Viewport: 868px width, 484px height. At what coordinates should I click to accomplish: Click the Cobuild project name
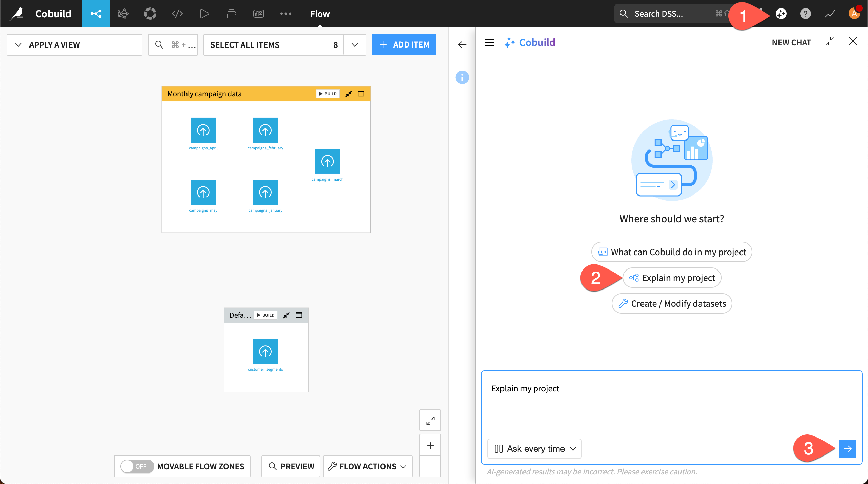point(53,14)
